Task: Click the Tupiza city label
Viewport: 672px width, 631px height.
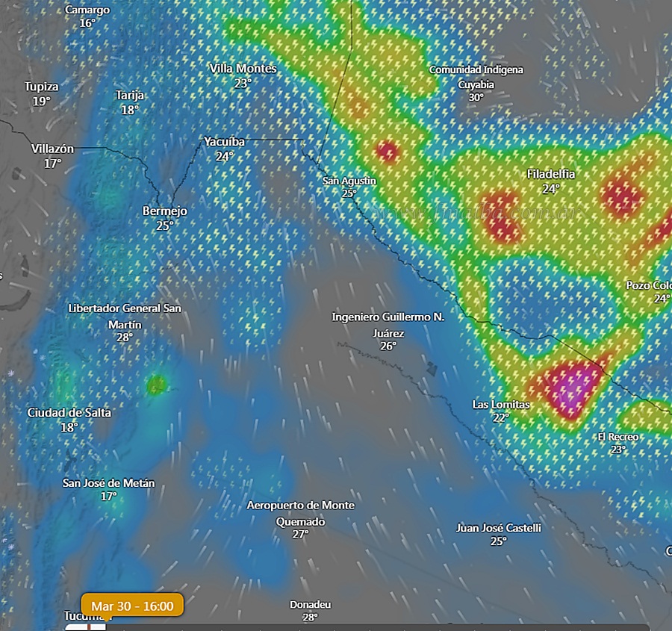Action: tap(41, 87)
